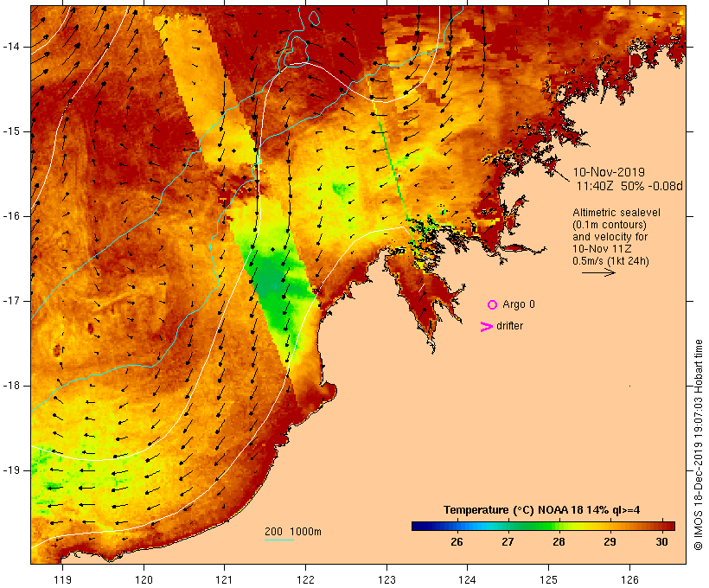Image resolution: width=709 pixels, height=588 pixels.
Task: Click the temperature color scale bar
Action: (x=543, y=526)
